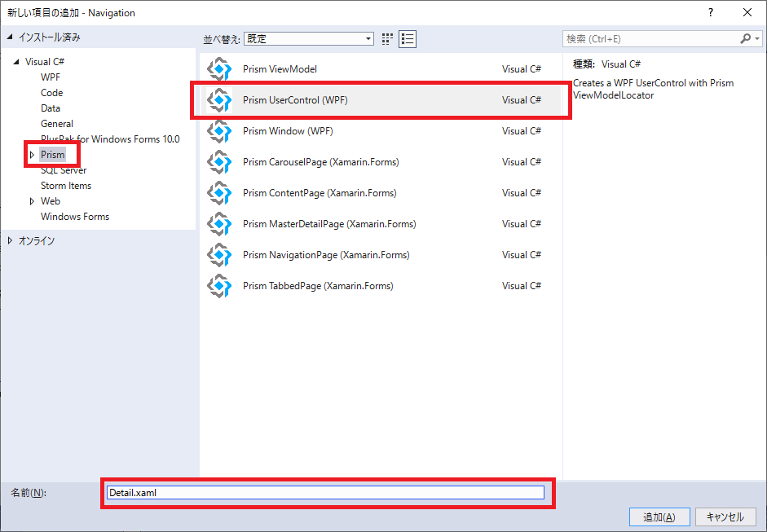
Task: Select the Windows Forms category
Action: [75, 217]
